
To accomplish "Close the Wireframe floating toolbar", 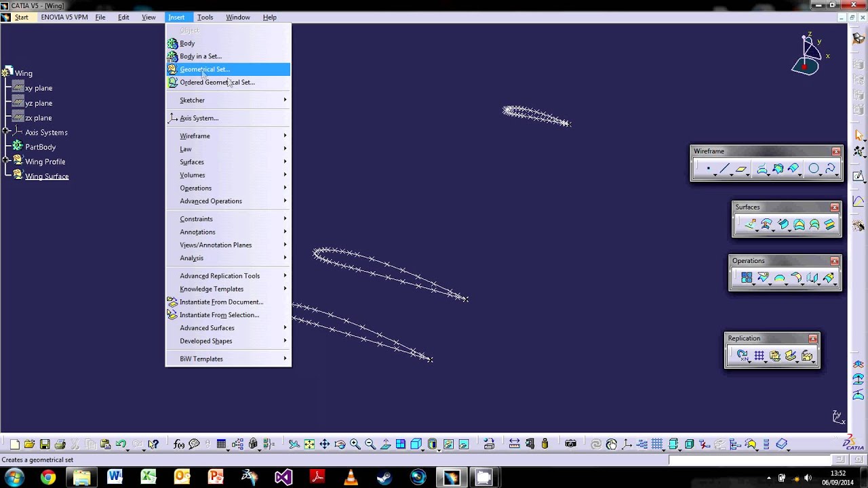I will coord(836,151).
